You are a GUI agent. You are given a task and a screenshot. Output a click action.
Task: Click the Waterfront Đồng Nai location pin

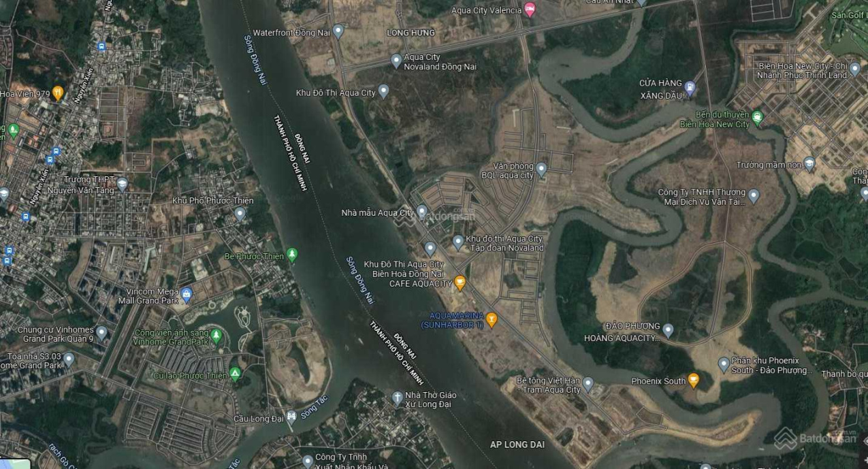[x=338, y=31]
